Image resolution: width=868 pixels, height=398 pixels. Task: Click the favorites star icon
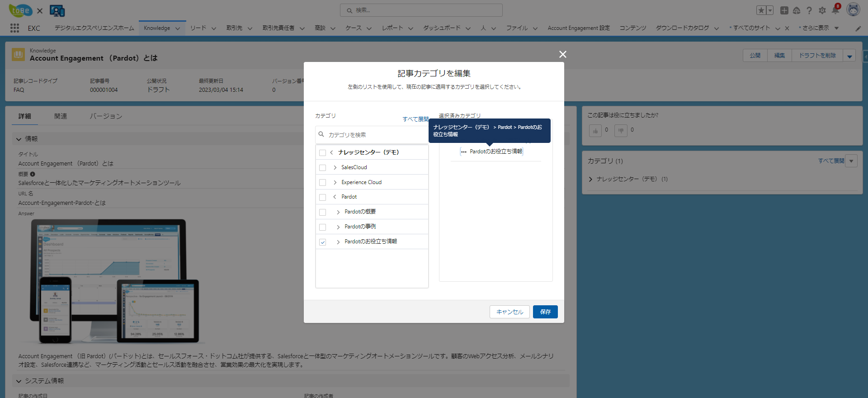tap(761, 10)
